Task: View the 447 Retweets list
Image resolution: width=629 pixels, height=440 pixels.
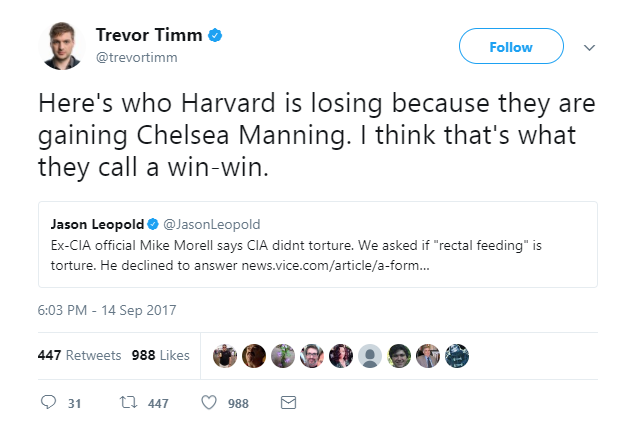Action: (79, 355)
